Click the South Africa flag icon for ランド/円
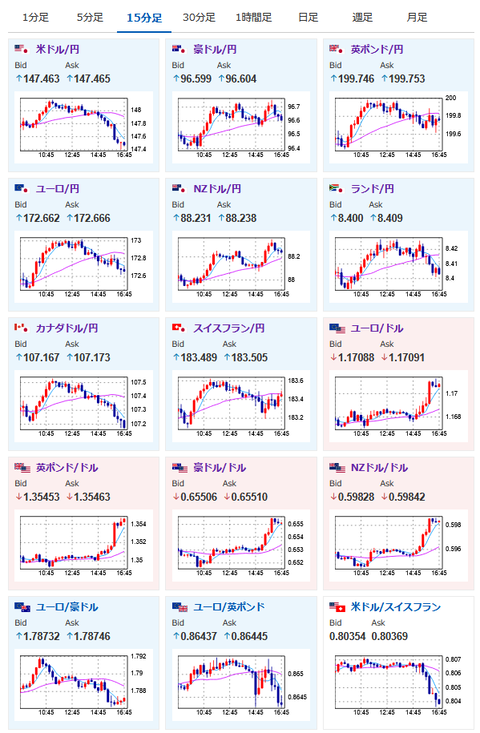 [x=336, y=188]
